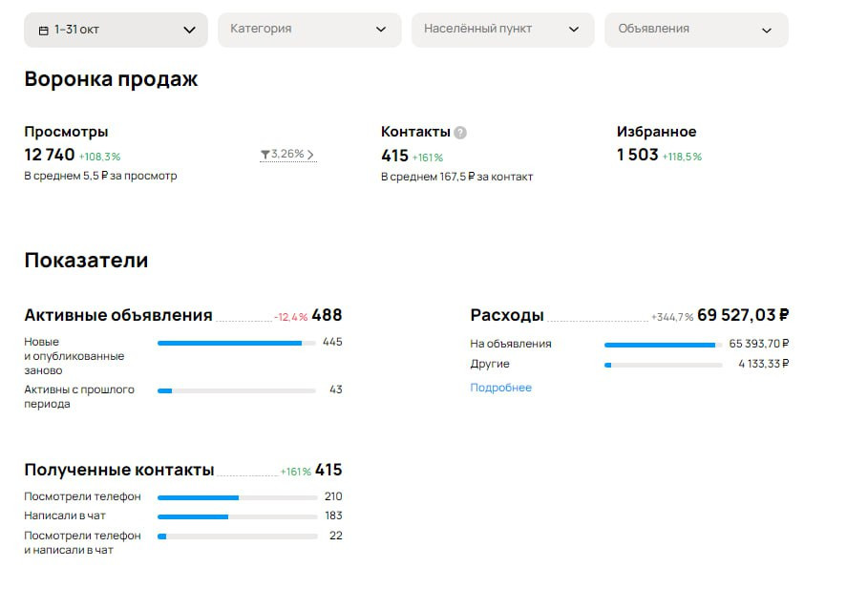Screen dimensions: 868x589
Task: Open the Объявления dropdown
Action: (x=696, y=30)
